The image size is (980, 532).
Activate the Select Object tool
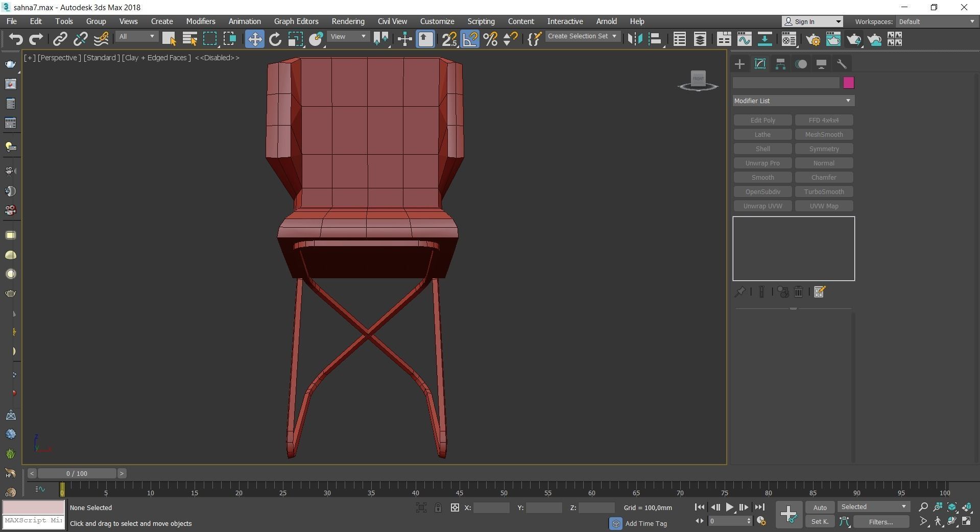(169, 39)
